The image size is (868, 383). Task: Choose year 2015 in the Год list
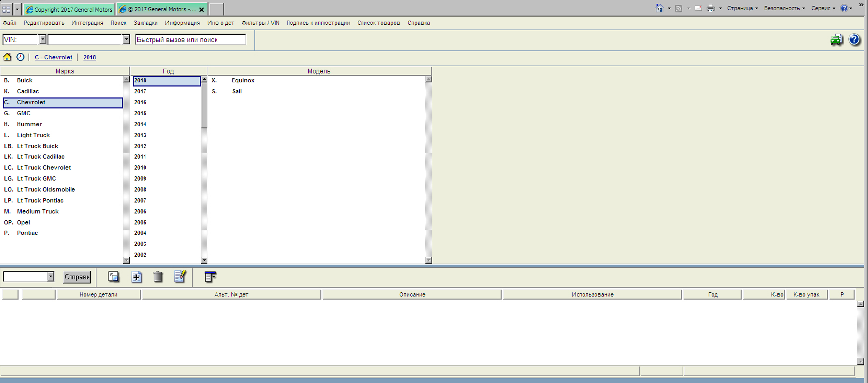140,113
